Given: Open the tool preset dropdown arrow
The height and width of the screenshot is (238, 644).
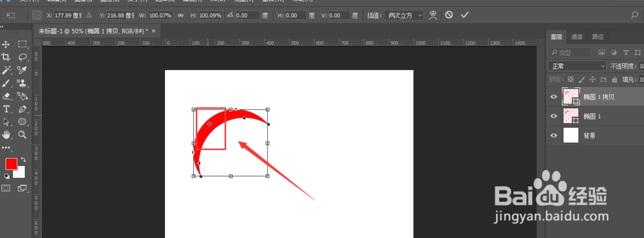Looking at the screenshot, I should pos(21,15).
